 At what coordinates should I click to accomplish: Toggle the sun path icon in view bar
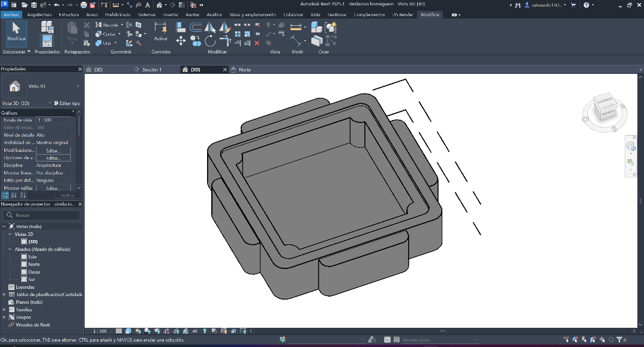pos(137,331)
